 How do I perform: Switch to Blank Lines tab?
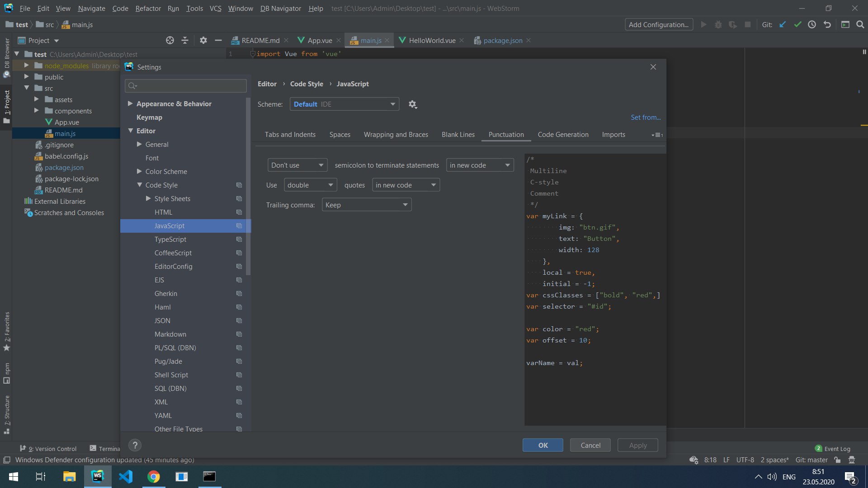[x=458, y=135]
